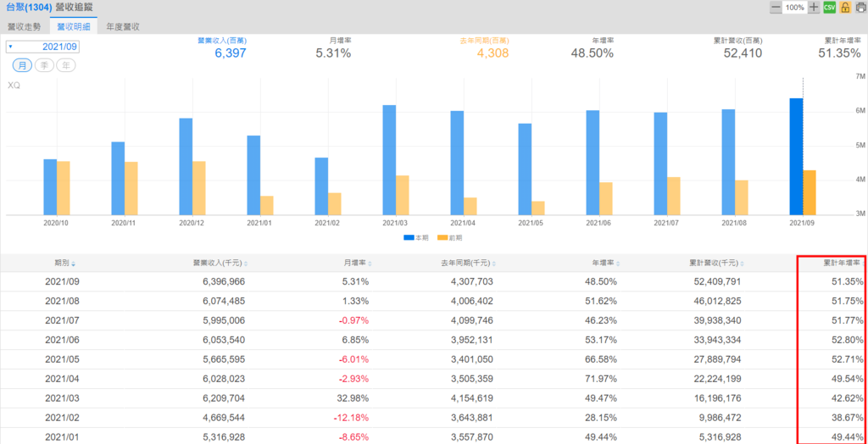
Task: Select the 季 quarterly view toggle
Action: coord(44,65)
